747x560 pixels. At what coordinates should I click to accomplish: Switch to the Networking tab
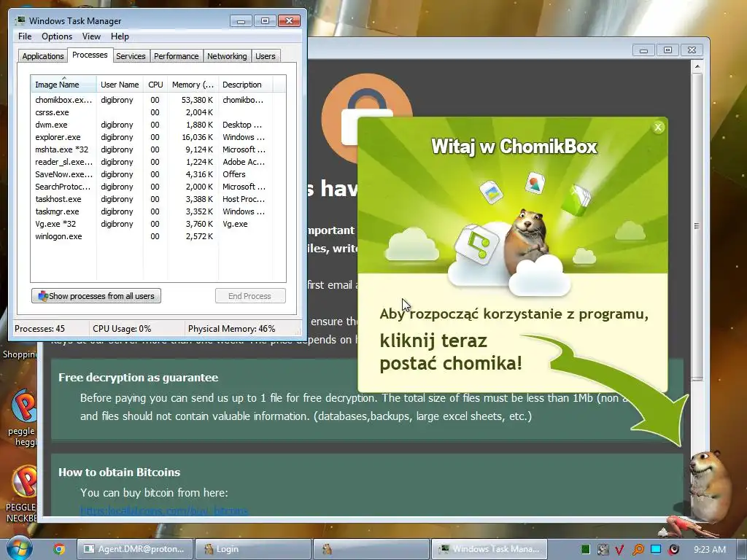click(x=227, y=56)
